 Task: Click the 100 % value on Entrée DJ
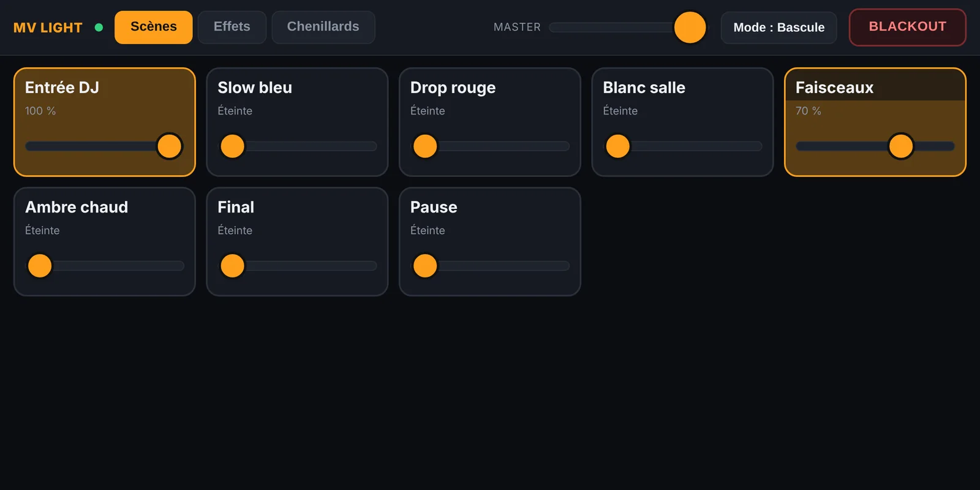(x=40, y=111)
